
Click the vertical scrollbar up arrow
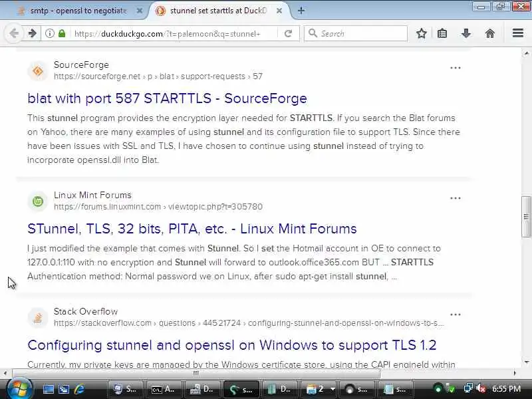point(526,53)
